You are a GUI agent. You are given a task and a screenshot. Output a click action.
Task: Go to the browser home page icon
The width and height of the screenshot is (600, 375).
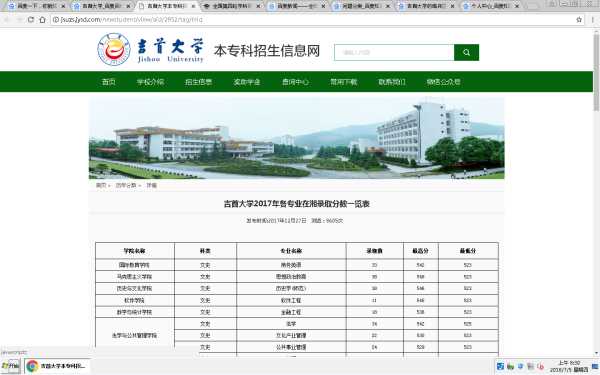[42, 20]
